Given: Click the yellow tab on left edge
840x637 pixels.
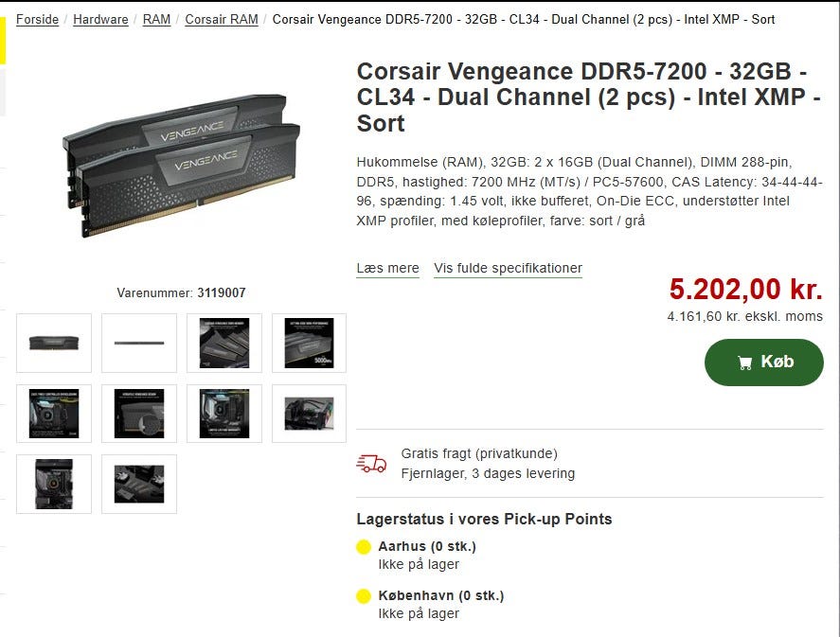Looking at the screenshot, I should click(3, 40).
